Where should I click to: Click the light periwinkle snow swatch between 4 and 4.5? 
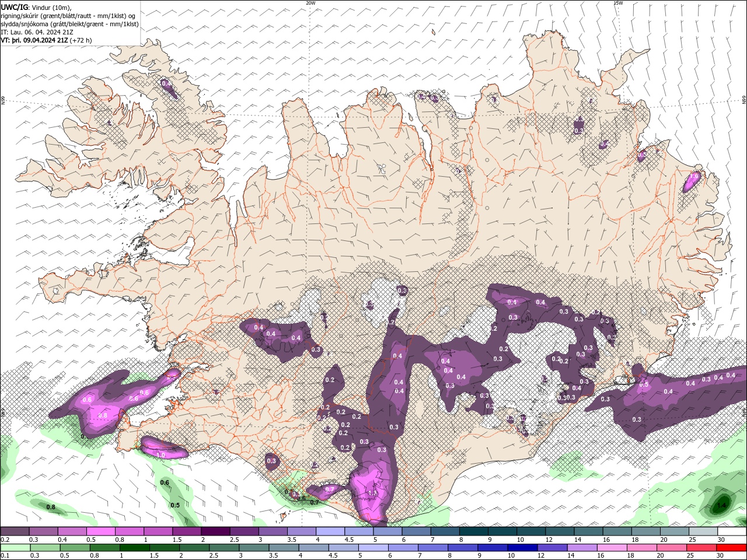330,531
